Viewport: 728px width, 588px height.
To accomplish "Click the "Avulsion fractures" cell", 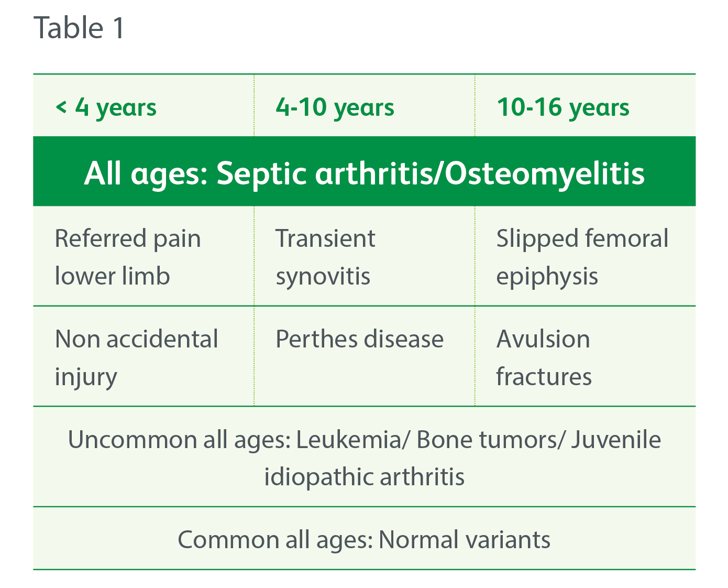I will 544,357.
